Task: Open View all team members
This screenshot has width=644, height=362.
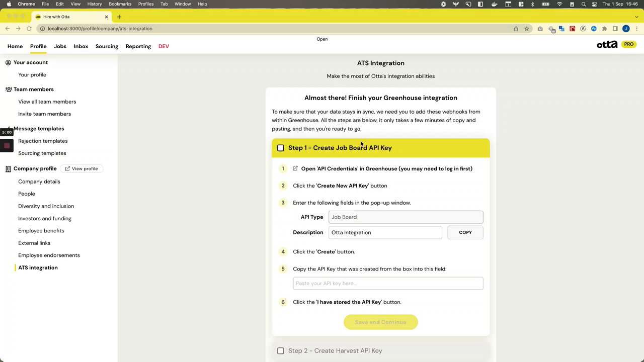Action: point(47,102)
